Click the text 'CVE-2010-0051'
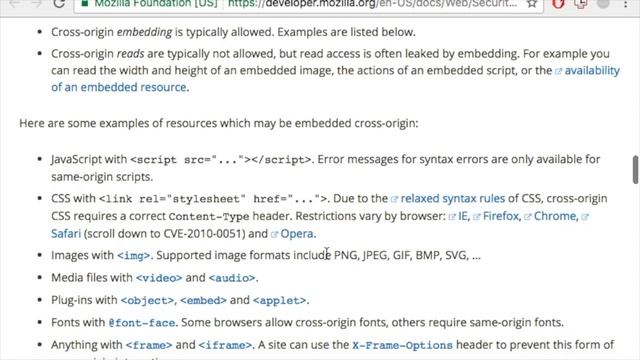 pos(204,234)
